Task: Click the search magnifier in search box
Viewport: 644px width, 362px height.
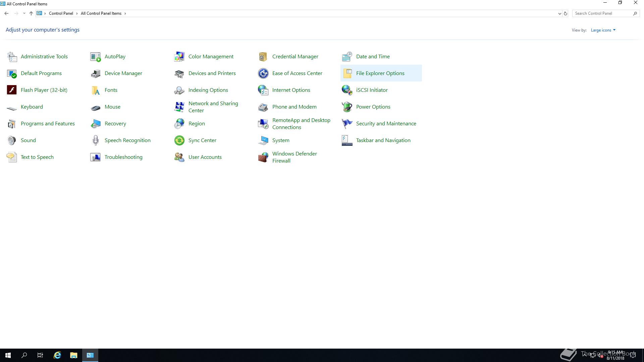Action: click(635, 13)
